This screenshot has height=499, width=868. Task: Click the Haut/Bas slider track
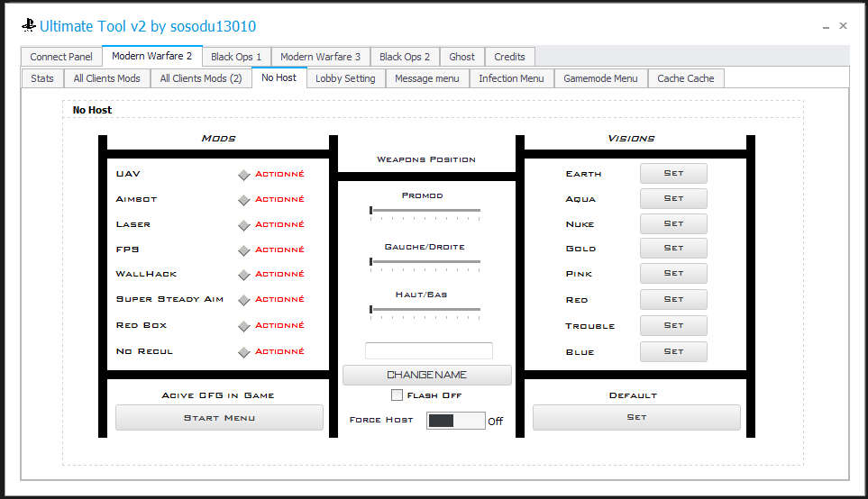(425, 309)
